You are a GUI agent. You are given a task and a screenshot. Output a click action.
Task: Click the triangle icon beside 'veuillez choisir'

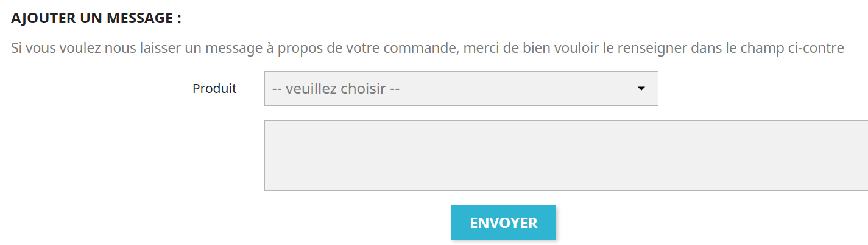click(x=641, y=89)
